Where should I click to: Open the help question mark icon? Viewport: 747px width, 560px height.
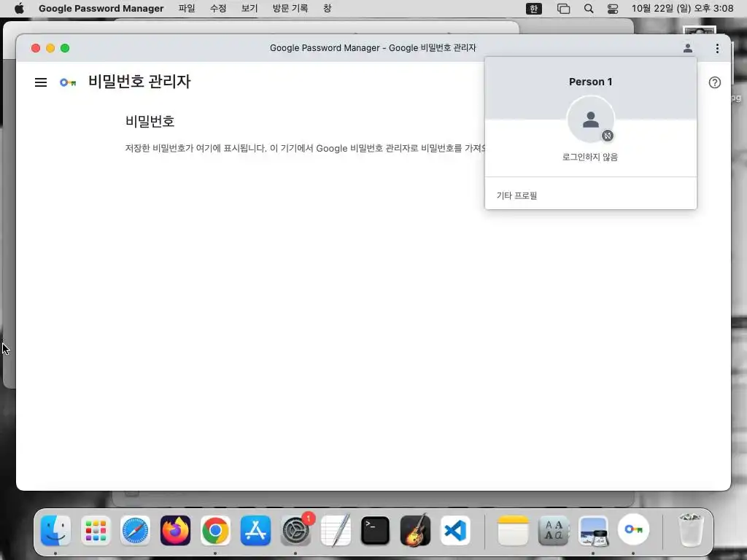pyautogui.click(x=714, y=82)
